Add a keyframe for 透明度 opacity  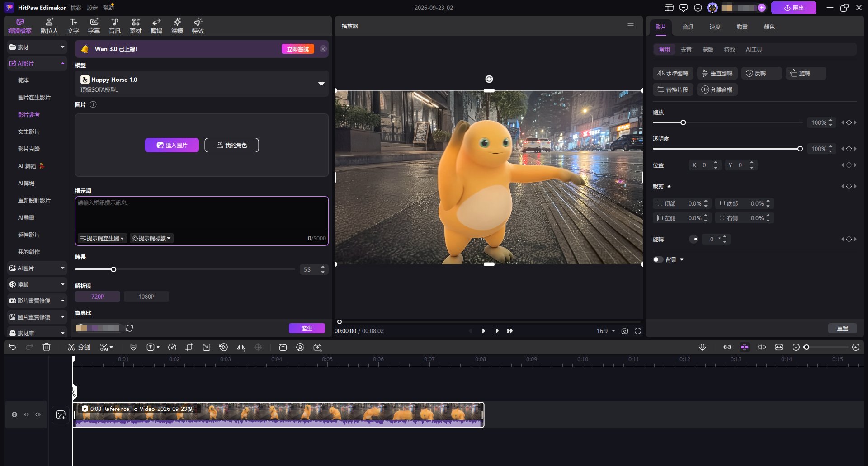tap(849, 149)
